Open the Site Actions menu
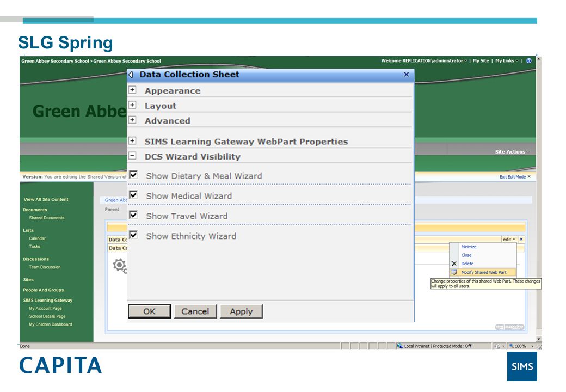The height and width of the screenshot is (392, 566). click(512, 151)
